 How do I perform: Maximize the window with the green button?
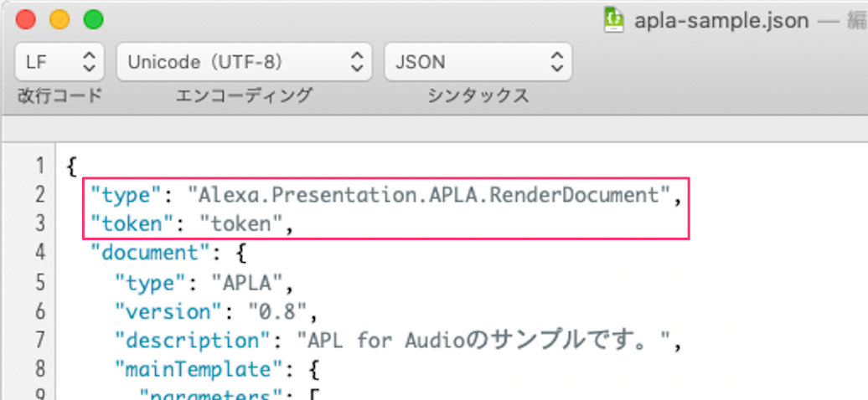94,20
